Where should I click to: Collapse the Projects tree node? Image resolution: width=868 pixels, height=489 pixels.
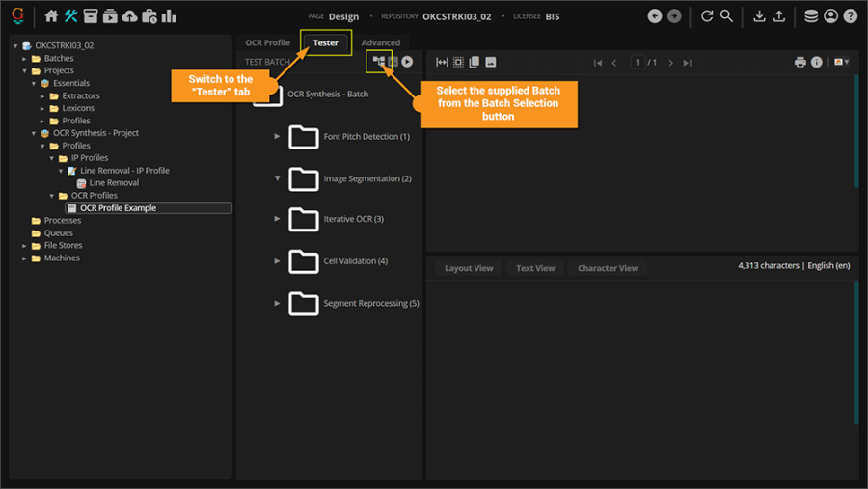tap(24, 70)
